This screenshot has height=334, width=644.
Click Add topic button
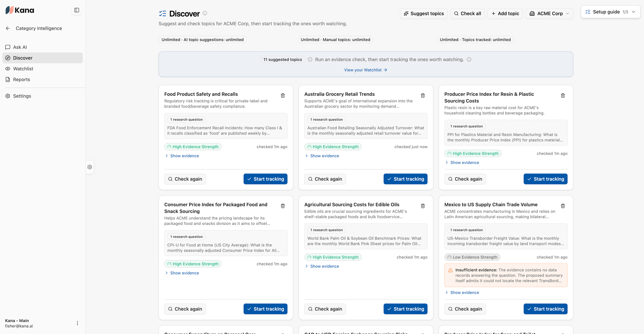pyautogui.click(x=505, y=14)
